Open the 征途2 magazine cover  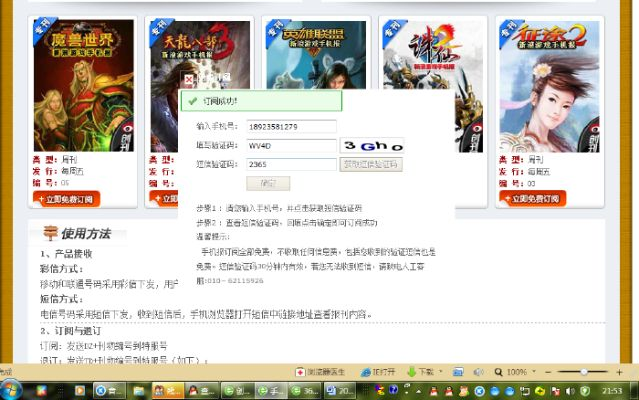click(x=549, y=86)
